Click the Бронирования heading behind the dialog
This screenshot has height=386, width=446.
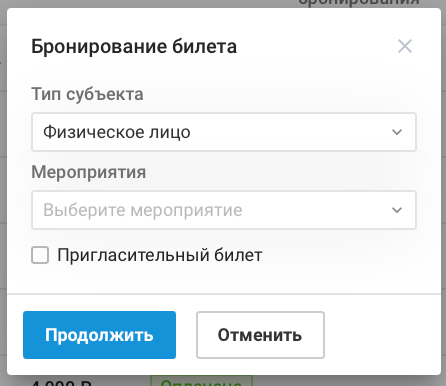coord(359,3)
